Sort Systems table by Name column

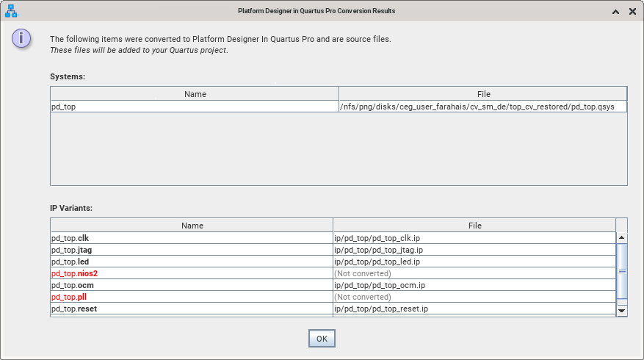coord(195,94)
